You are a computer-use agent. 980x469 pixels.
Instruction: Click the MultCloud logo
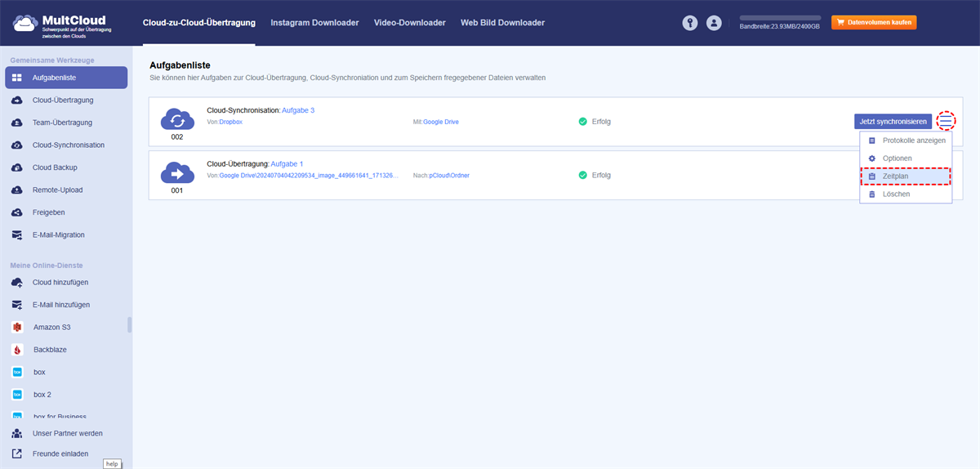coord(62,23)
